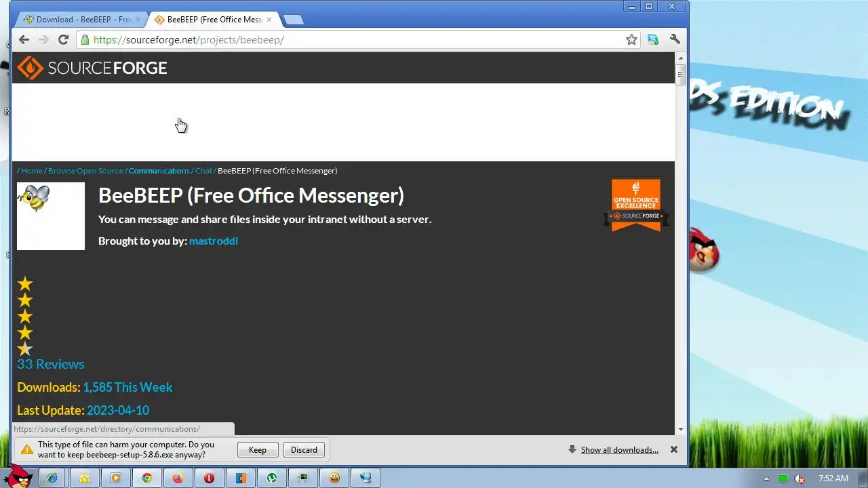This screenshot has width=868, height=488.
Task: Click the browser forward arrow
Action: coord(43,40)
